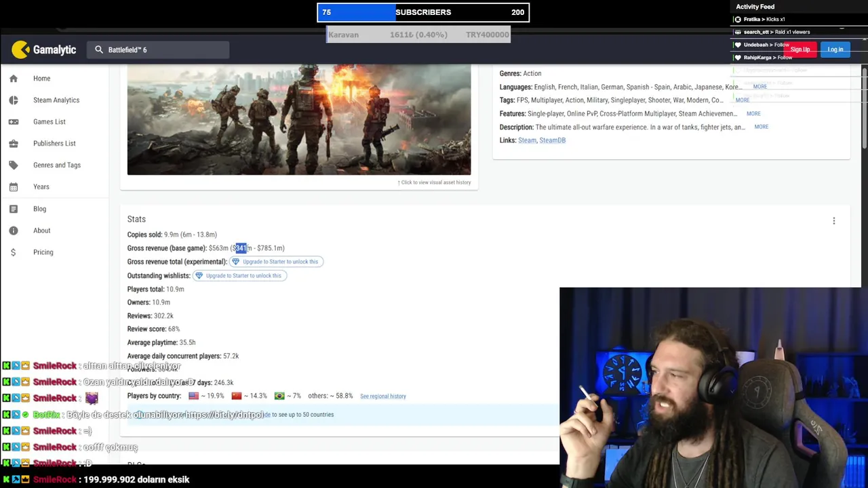
Task: Click the Sign Up button
Action: 800,49
